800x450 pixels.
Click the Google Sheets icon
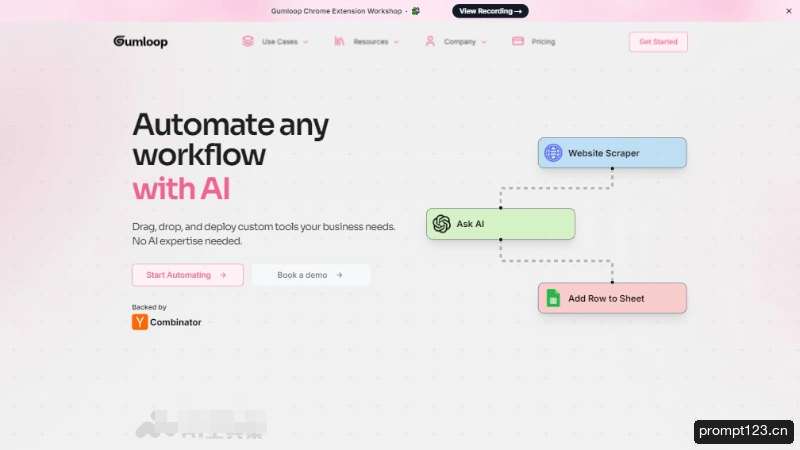553,298
